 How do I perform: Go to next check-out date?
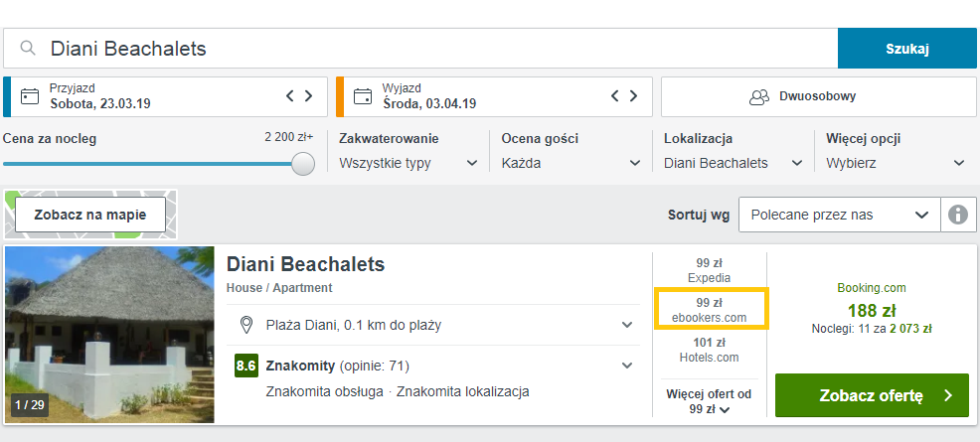coord(634,96)
